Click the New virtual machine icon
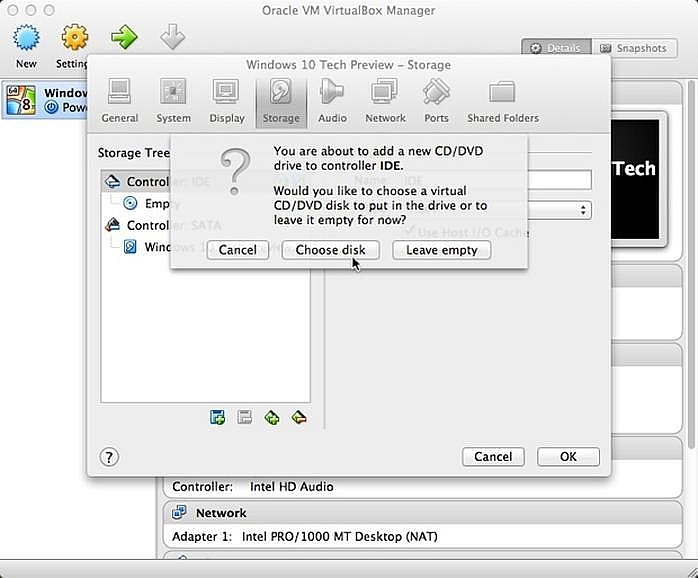The image size is (698, 578). click(x=26, y=45)
